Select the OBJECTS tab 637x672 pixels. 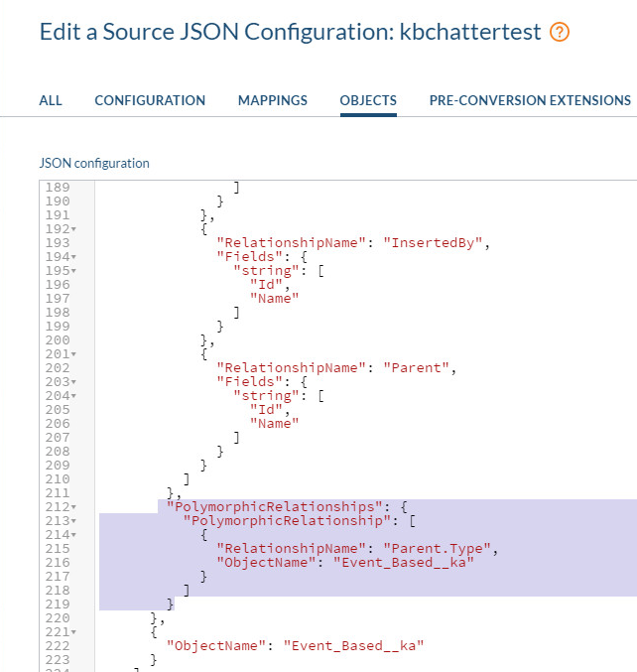pos(368,100)
